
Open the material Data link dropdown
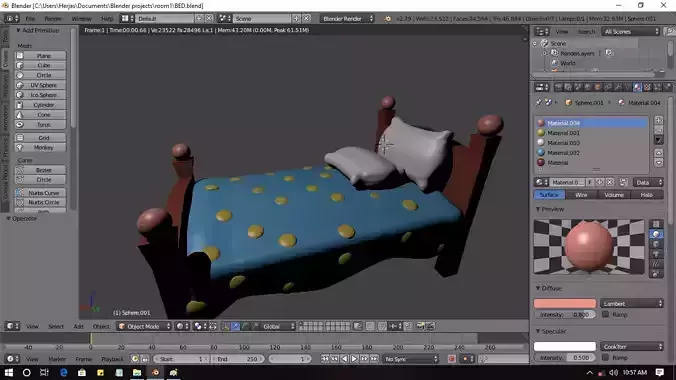648,182
